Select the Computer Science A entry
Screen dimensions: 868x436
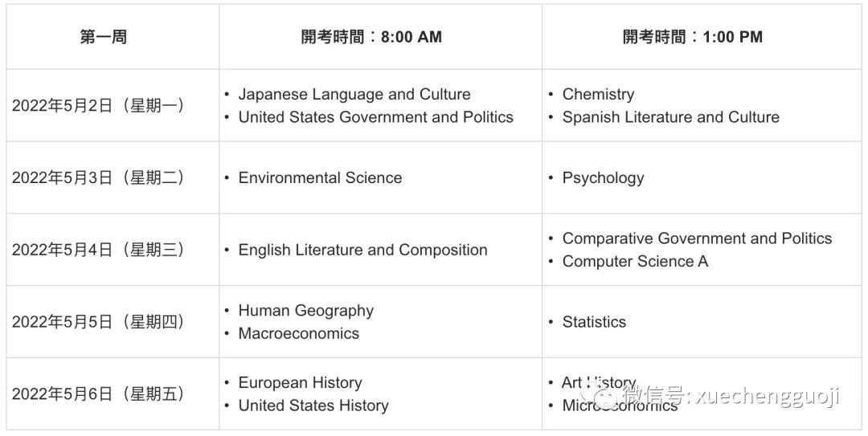point(636,261)
